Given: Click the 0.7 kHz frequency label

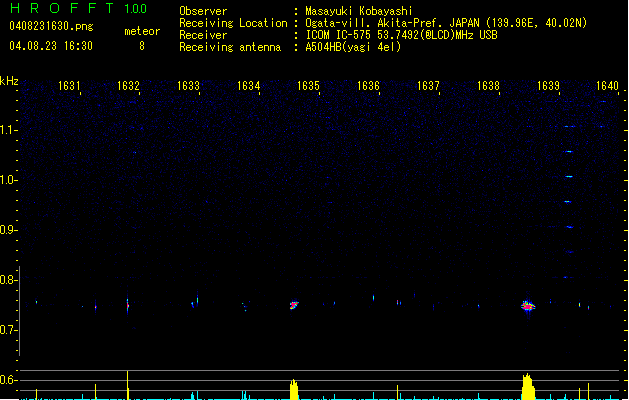Looking at the screenshot, I should (x=8, y=330).
